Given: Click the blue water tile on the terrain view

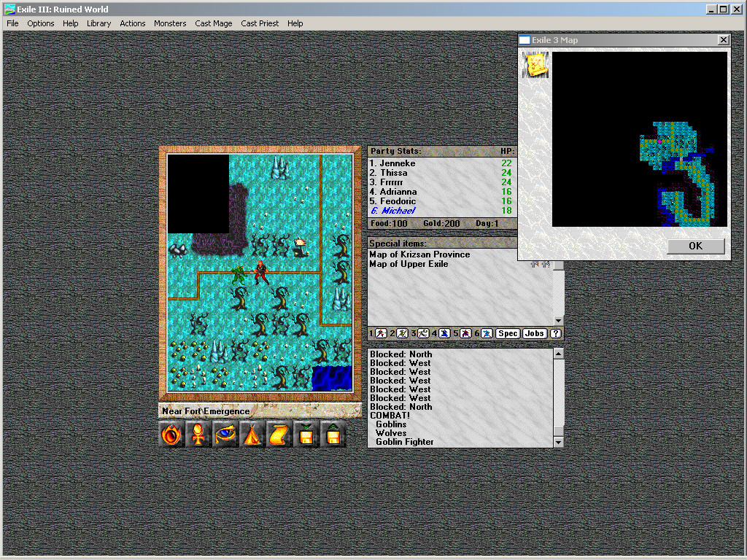Looking at the screenshot, I should pos(332,378).
